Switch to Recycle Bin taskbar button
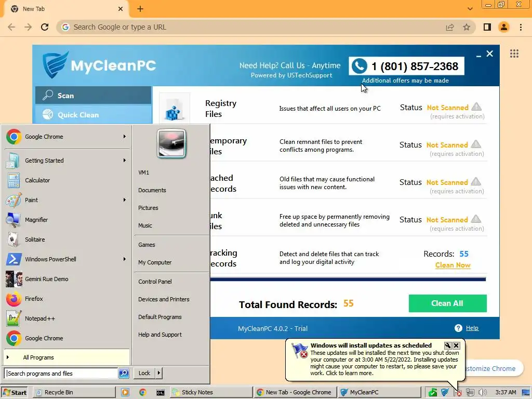 click(74, 392)
